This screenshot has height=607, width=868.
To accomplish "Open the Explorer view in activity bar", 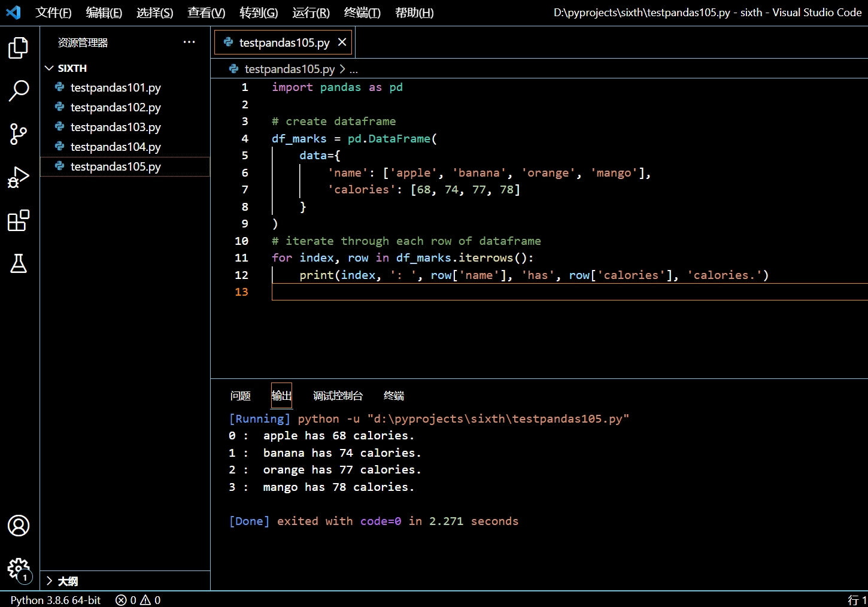I will click(x=19, y=48).
